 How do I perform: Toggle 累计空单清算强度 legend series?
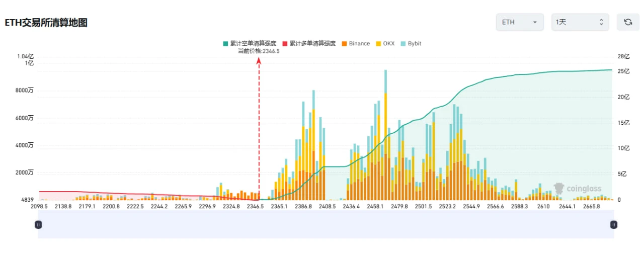pos(250,44)
